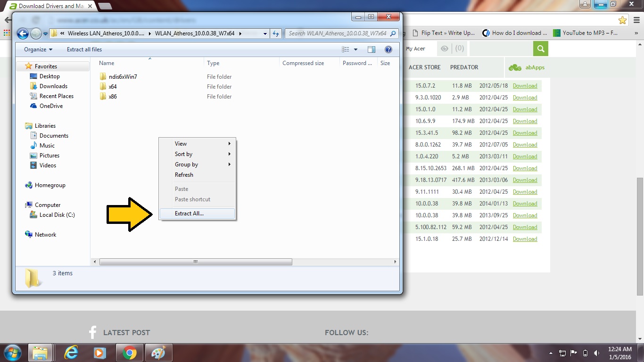Click Download link for version 5.100.82.112
This screenshot has width=644, height=362.
pyautogui.click(x=525, y=227)
